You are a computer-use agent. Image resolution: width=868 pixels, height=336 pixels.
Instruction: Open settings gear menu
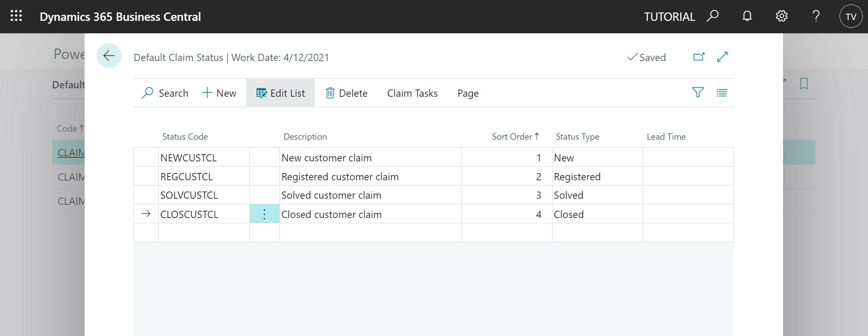(781, 16)
